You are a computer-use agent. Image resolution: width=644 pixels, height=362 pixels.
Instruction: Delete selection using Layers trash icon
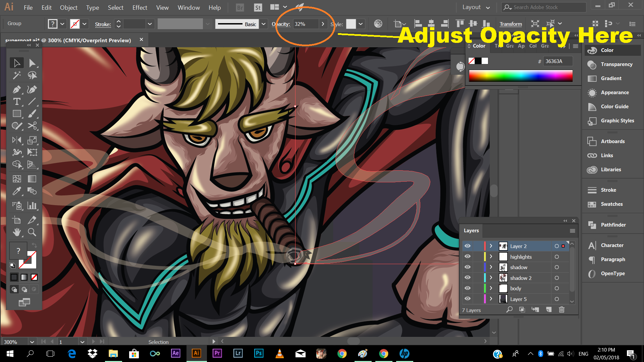click(561, 310)
